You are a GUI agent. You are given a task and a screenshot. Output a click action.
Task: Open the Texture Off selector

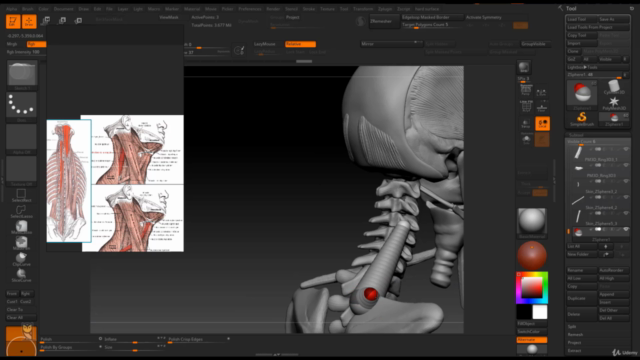click(22, 171)
